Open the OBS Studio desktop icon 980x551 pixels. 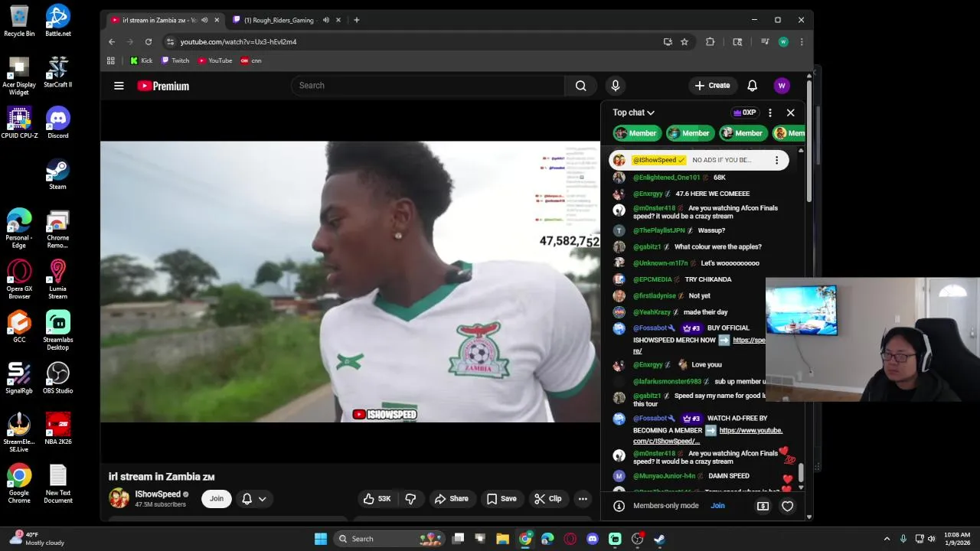(57, 378)
